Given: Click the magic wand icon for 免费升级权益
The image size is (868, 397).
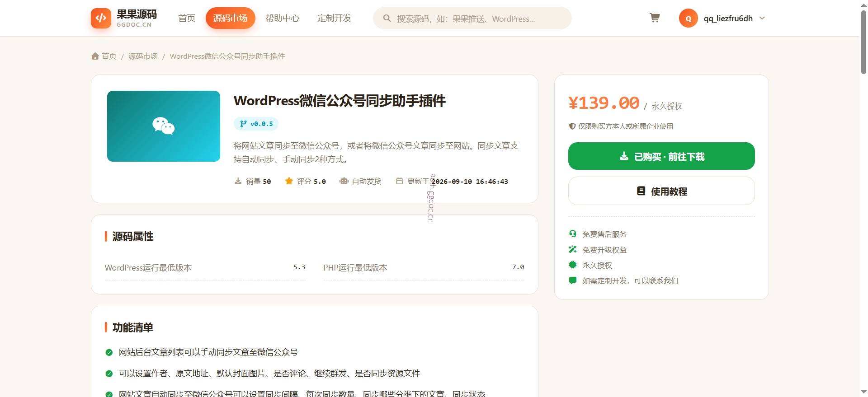Looking at the screenshot, I should click(x=573, y=249).
